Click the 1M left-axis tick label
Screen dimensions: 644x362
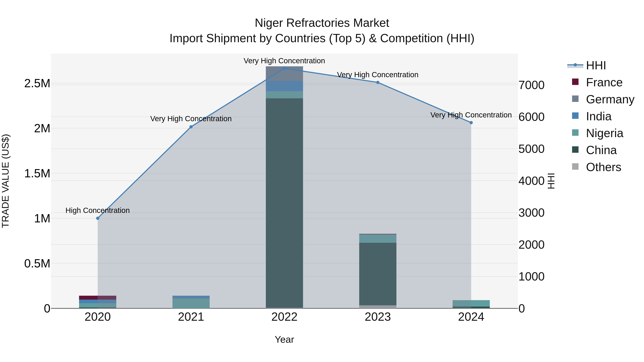(42, 219)
